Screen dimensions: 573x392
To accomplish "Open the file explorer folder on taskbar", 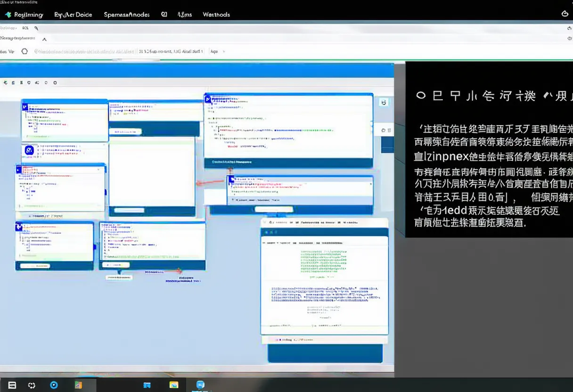I will coord(173,385).
